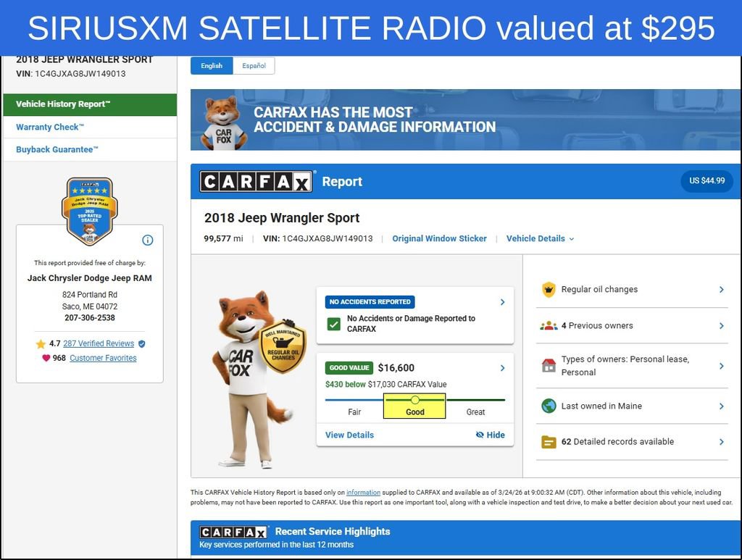Open the Warranty Check tab
This screenshot has height=560, width=742.
click(51, 127)
